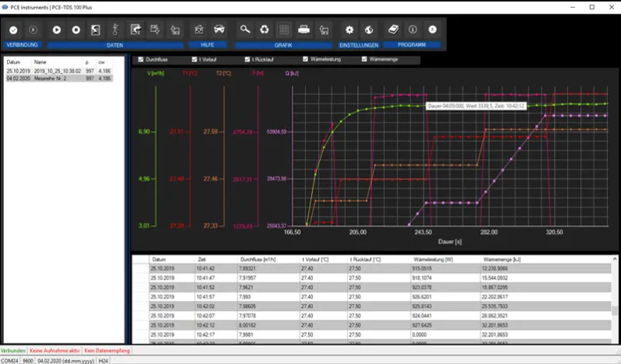Click the disconnect X icon in Verbindung
Image resolution: width=621 pixels, height=364 pixels.
[33, 30]
